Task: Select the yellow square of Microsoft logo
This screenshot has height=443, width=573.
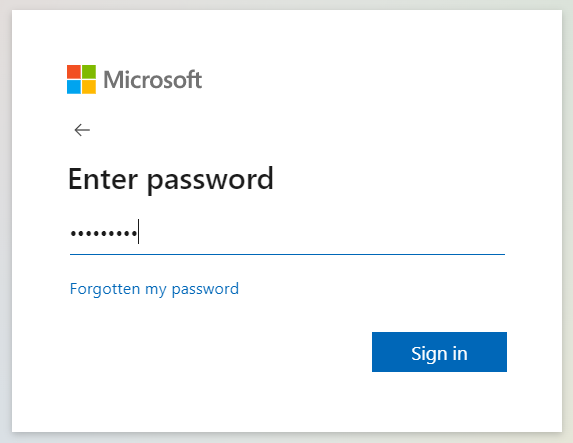Action: point(89,87)
